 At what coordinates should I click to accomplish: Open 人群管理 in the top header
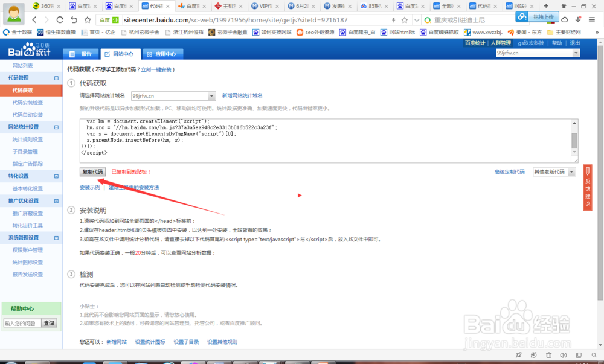pos(501,43)
